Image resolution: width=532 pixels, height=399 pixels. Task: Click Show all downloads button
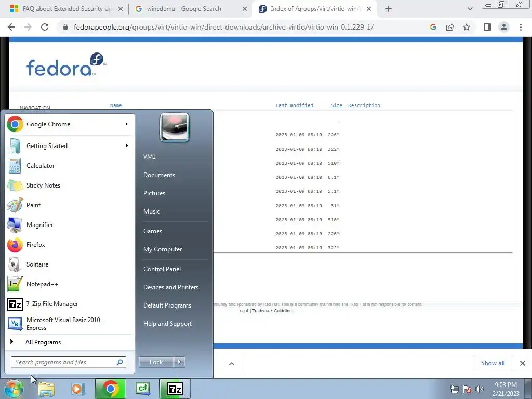point(493,363)
